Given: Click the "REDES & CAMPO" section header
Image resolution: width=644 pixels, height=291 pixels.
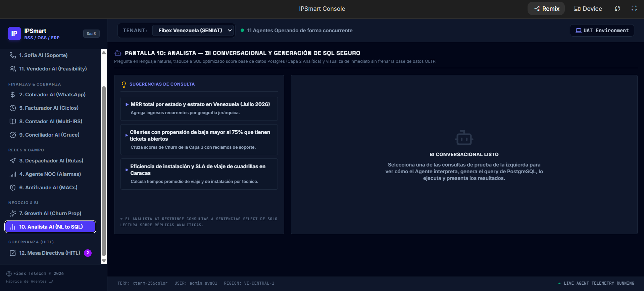Looking at the screenshot, I should click(26, 150).
